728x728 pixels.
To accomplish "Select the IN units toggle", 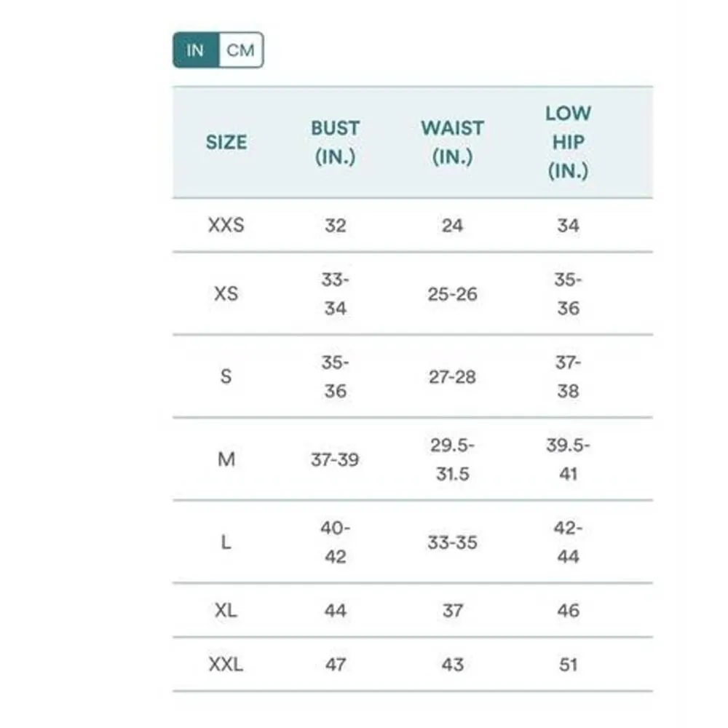I will coord(195,51).
